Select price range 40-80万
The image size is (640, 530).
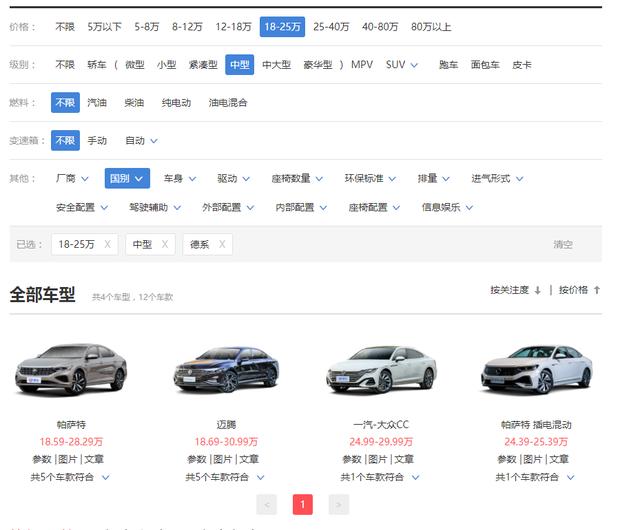tap(380, 27)
